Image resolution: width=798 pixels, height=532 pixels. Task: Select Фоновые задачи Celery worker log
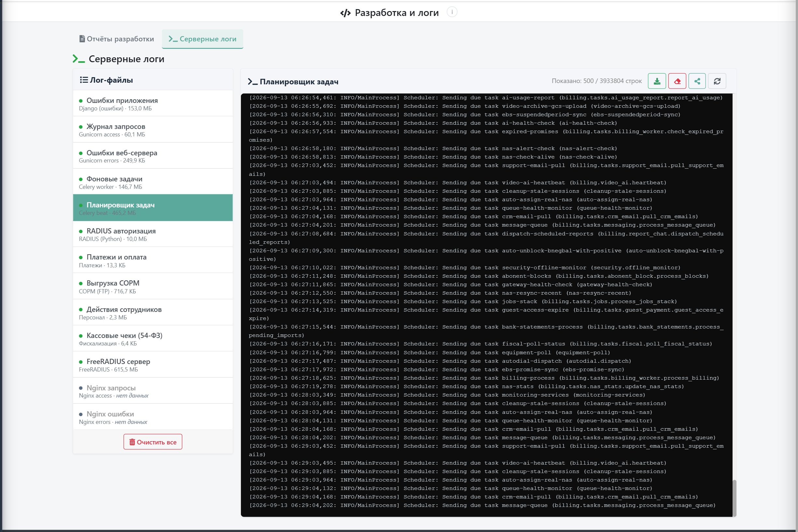click(153, 182)
